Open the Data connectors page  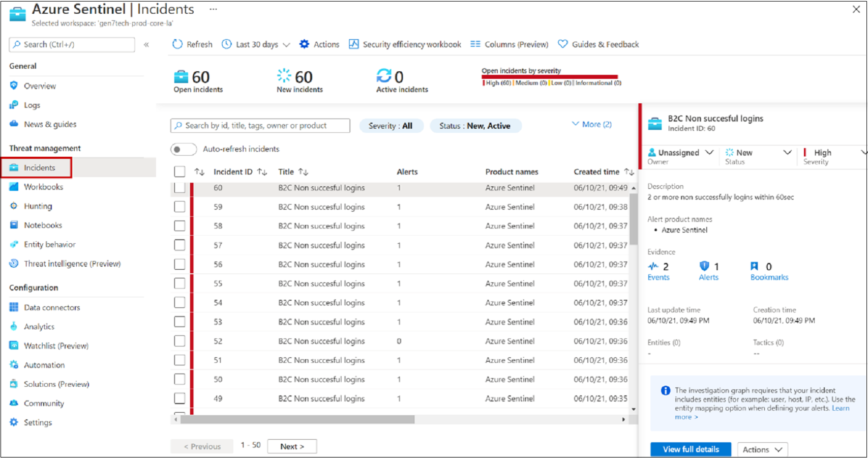52,307
